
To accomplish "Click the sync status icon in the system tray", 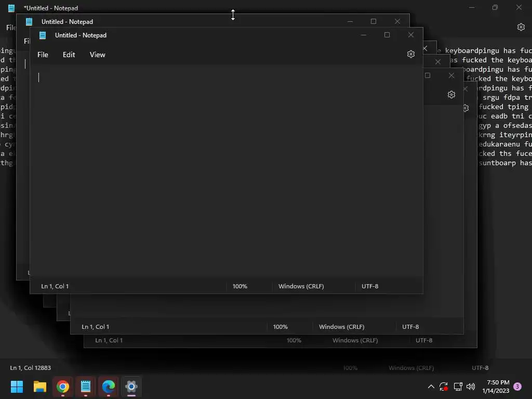I will tap(444, 387).
